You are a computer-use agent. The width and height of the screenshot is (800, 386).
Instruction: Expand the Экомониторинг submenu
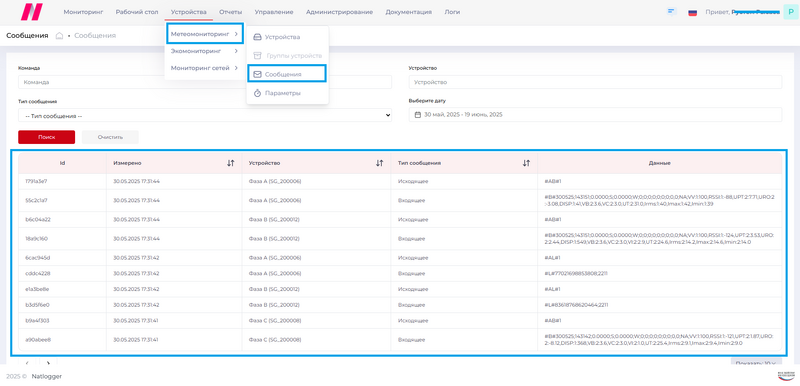(x=204, y=51)
